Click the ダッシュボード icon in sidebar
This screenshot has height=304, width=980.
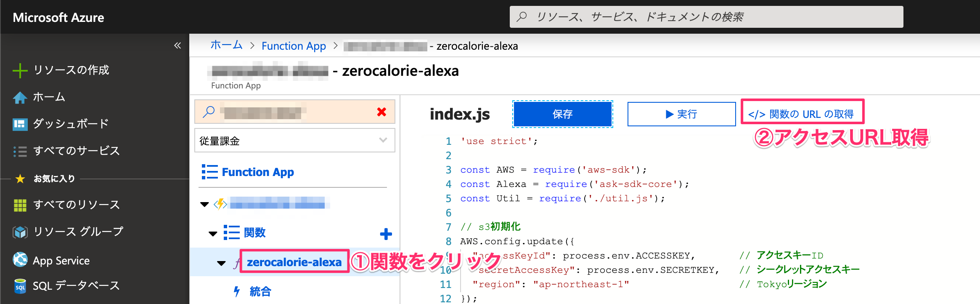tap(20, 124)
